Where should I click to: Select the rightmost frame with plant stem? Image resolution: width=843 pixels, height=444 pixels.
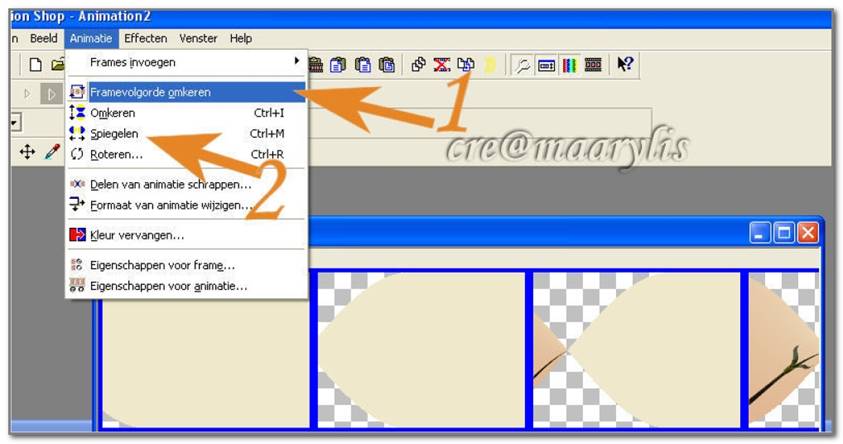click(784, 349)
